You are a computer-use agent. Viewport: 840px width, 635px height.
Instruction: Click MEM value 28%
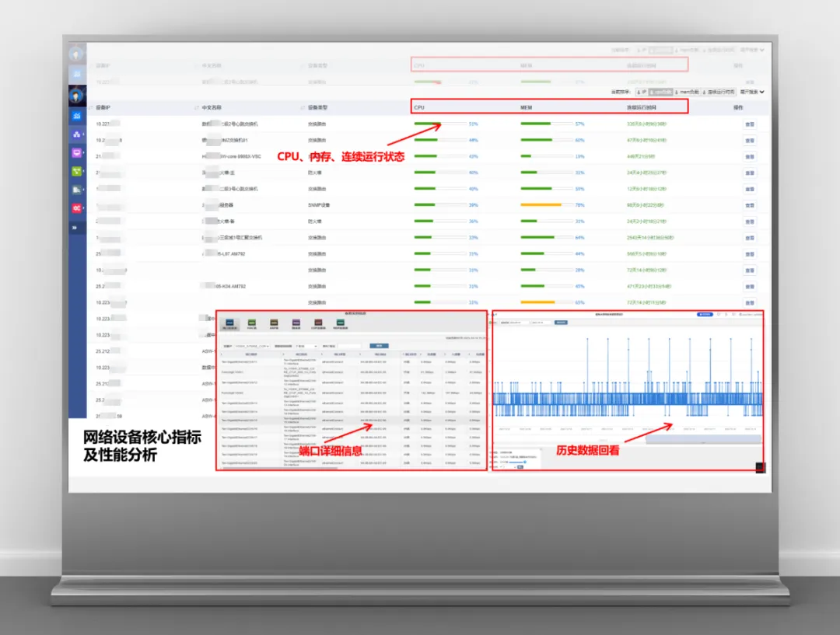(x=579, y=270)
